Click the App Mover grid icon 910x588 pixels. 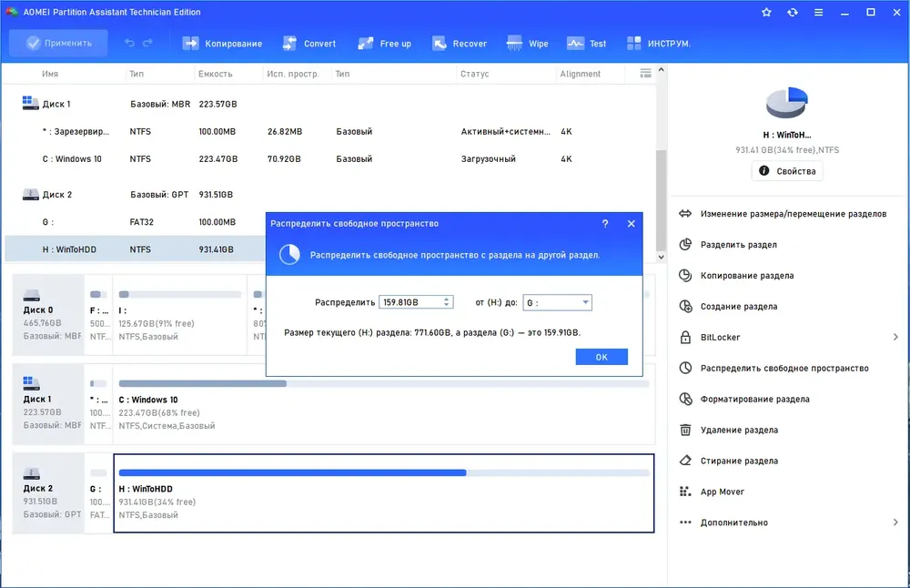685,492
